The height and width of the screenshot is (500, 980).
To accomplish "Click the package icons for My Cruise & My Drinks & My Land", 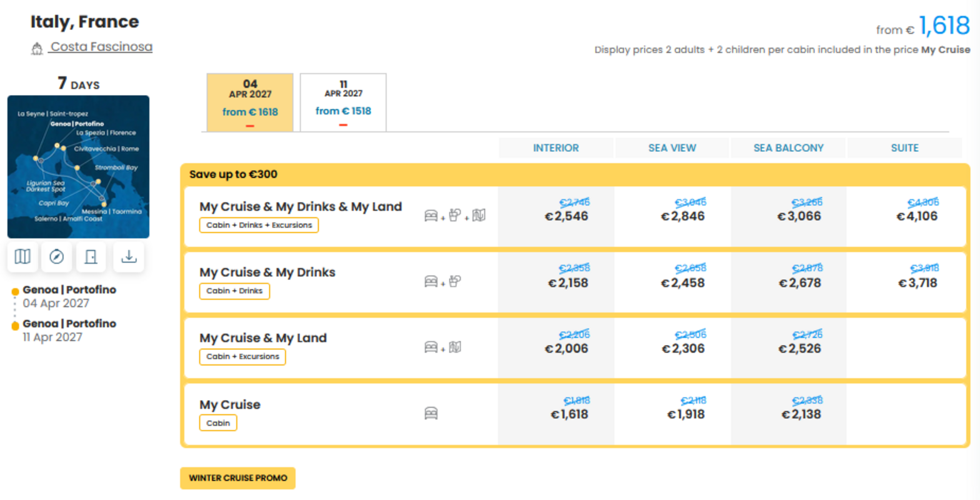I will tap(455, 216).
